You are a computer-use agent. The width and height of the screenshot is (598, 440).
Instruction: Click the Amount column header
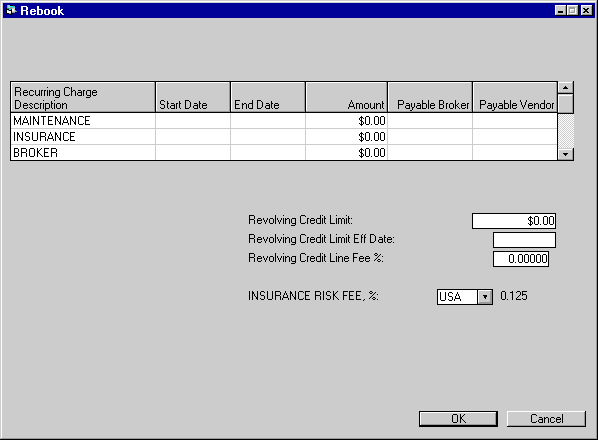[346, 97]
